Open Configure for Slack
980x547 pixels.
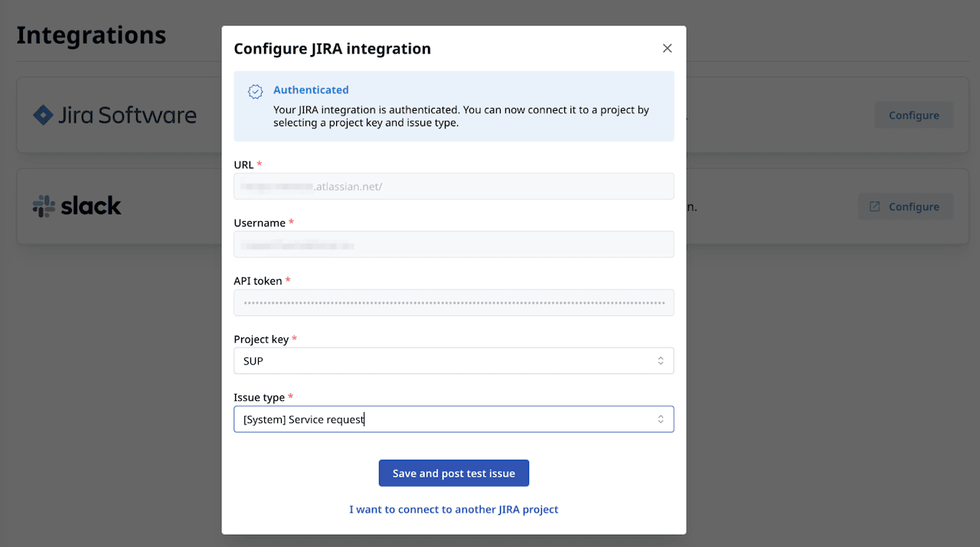(906, 206)
